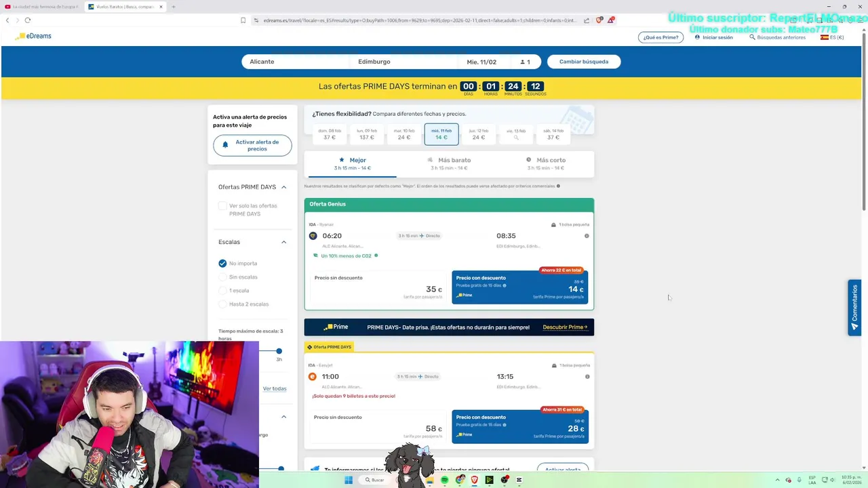868x488 pixels.
Task: Click info icon next to CO2 notice
Action: pos(376,256)
